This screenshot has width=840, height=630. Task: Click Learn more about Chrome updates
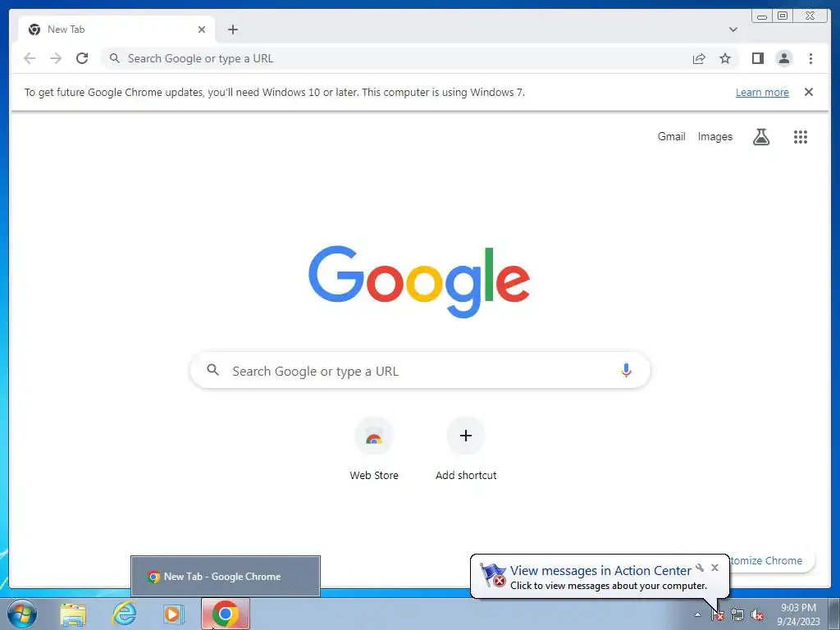click(762, 92)
